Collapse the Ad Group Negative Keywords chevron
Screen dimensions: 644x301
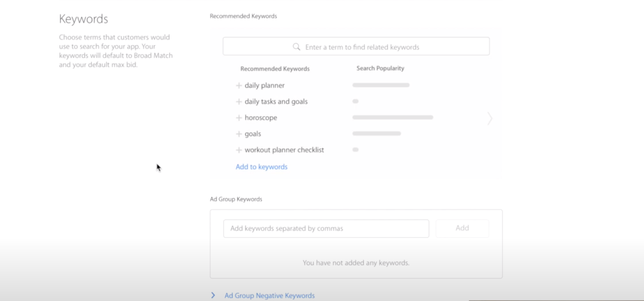(213, 296)
